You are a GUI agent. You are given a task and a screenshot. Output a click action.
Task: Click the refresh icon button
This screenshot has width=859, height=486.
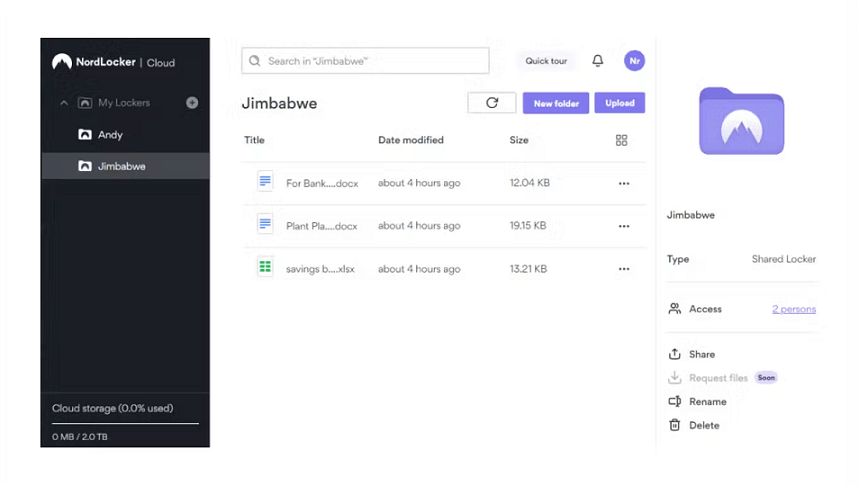tap(492, 103)
